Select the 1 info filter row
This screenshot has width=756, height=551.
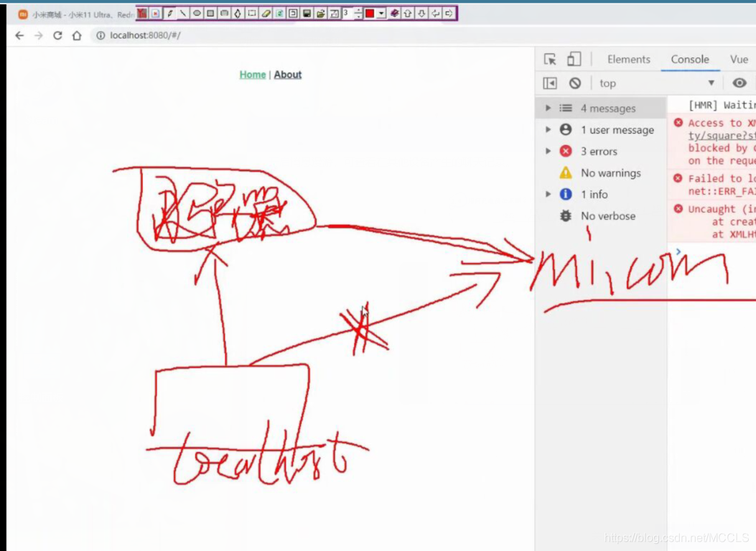(x=601, y=194)
